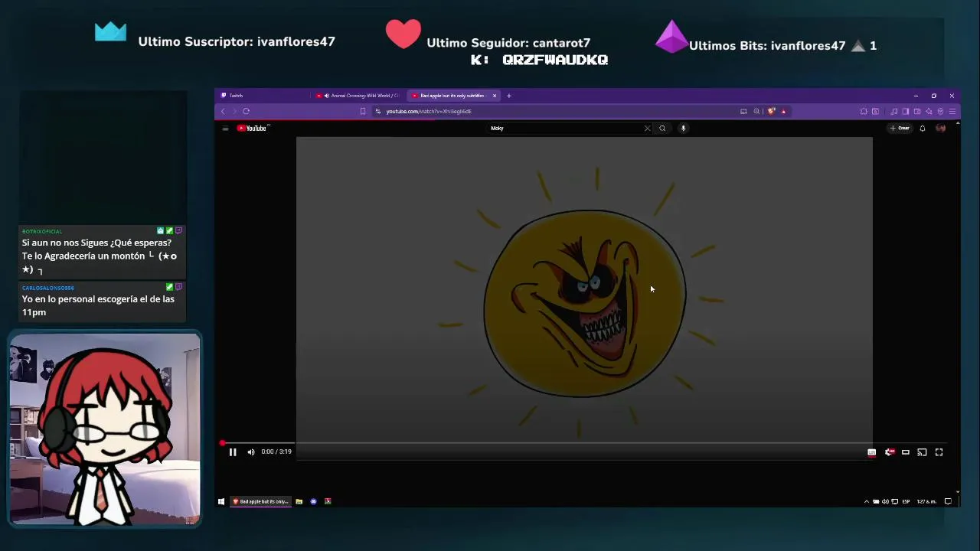This screenshot has width=980, height=551.
Task: Go back in browser history
Action: [224, 112]
